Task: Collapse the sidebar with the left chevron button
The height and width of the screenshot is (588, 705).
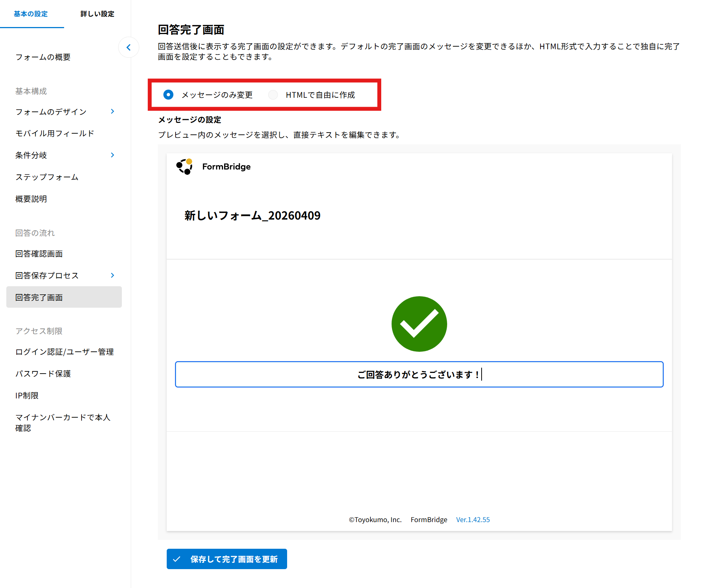Action: coord(129,47)
